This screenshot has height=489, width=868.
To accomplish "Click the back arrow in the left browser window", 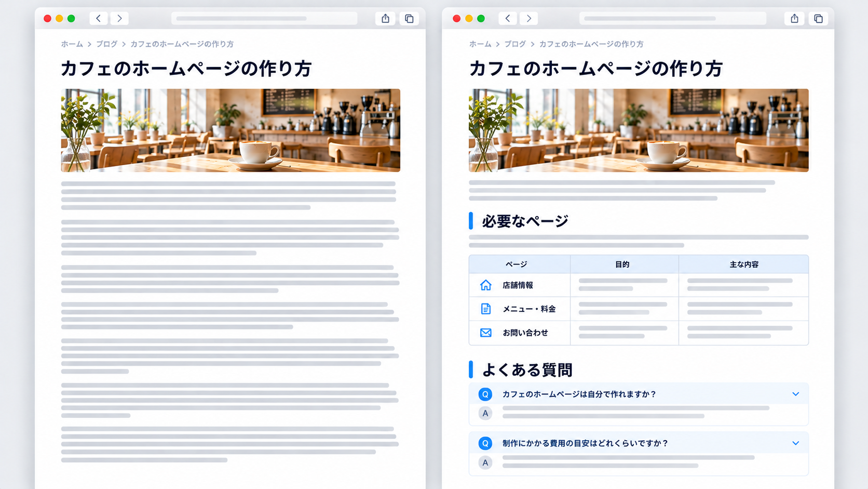I will tap(98, 19).
